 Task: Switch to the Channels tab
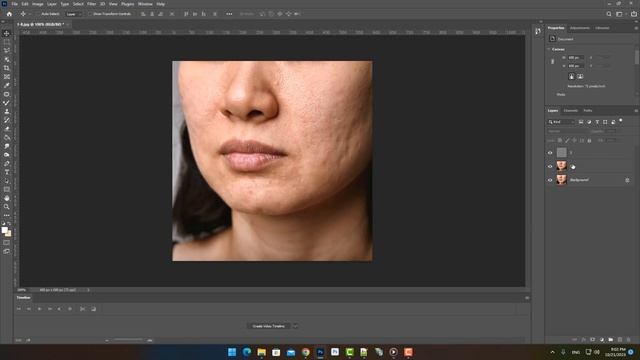[571, 111]
